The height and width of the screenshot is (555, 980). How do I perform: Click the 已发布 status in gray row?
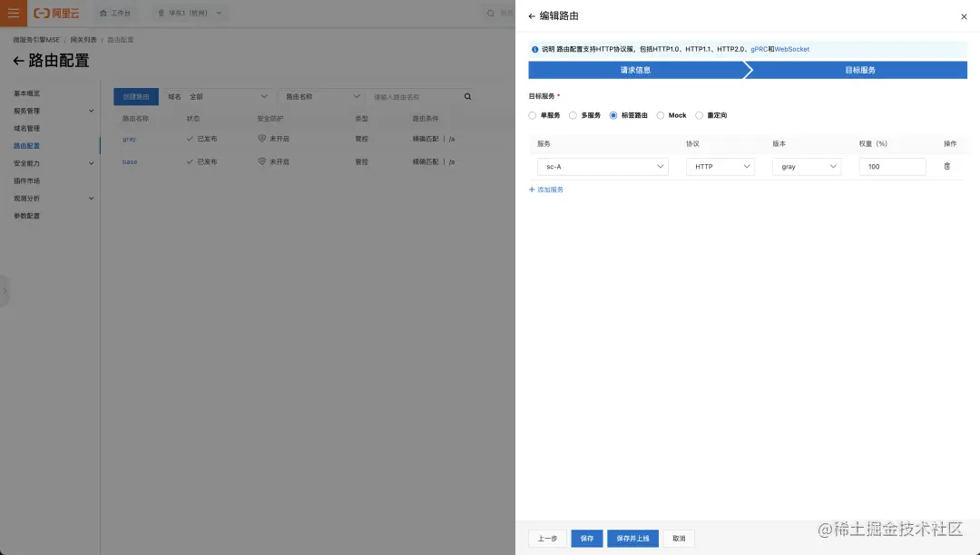201,139
